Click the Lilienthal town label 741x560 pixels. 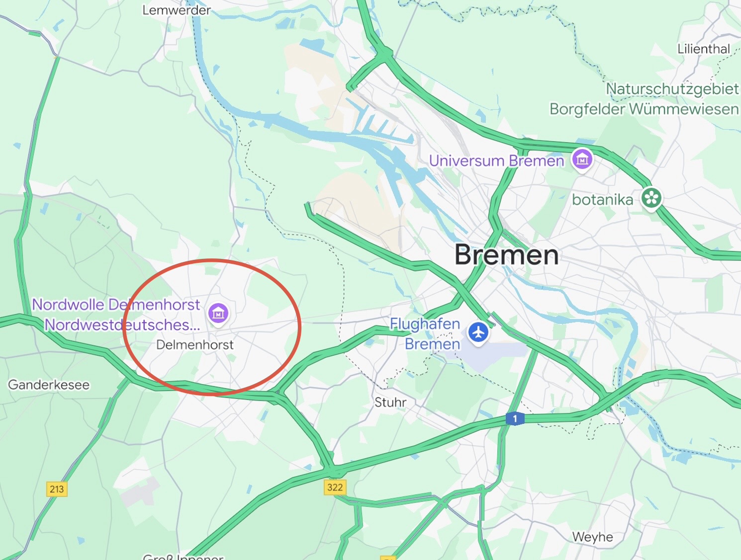point(704,49)
